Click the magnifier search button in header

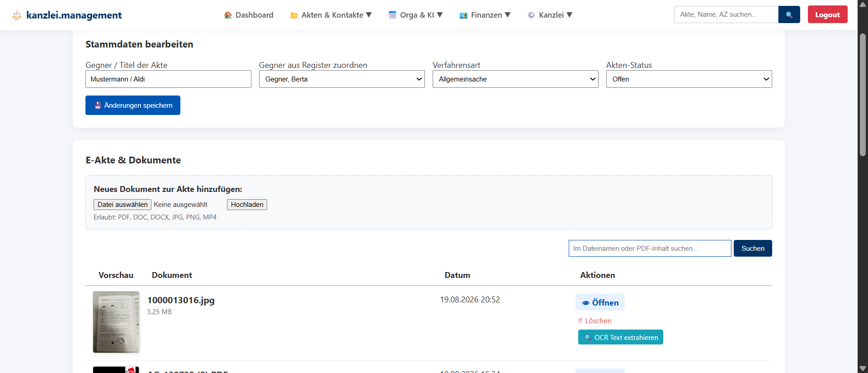(x=789, y=14)
